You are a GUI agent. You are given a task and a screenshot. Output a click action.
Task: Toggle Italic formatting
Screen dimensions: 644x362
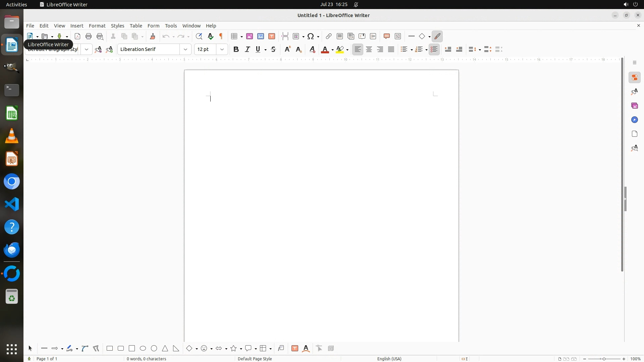(x=248, y=49)
